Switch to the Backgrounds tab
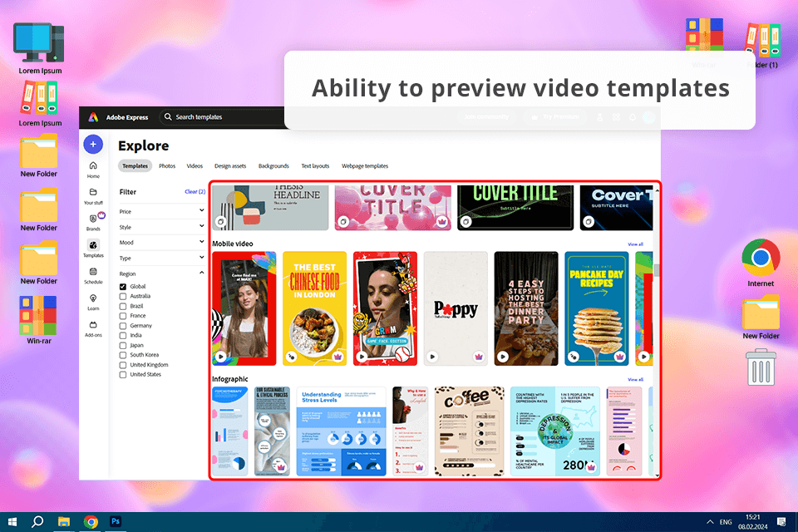The width and height of the screenshot is (798, 532). 273,166
